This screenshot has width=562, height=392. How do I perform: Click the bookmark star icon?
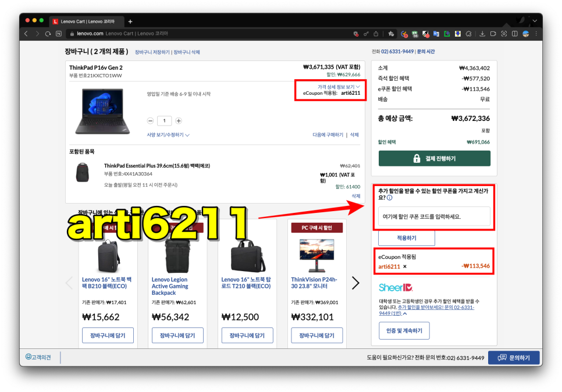coord(391,34)
